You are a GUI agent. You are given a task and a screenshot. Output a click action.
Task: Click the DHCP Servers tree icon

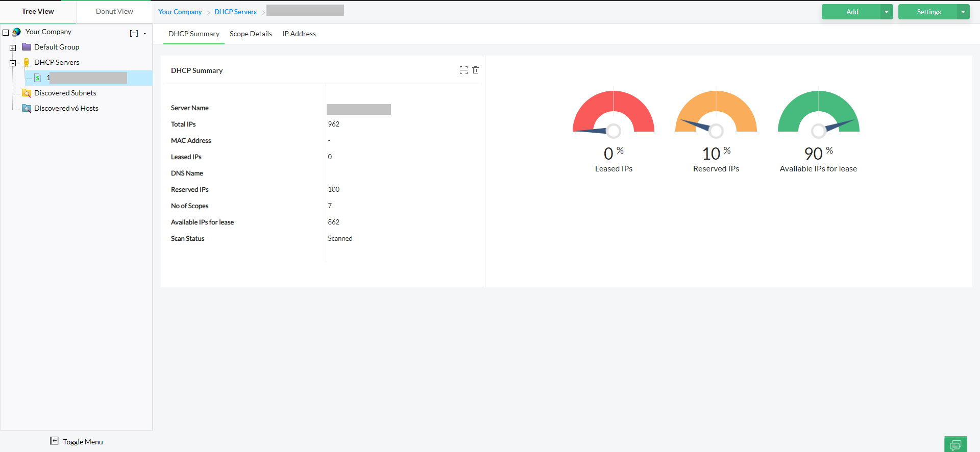pyautogui.click(x=27, y=62)
